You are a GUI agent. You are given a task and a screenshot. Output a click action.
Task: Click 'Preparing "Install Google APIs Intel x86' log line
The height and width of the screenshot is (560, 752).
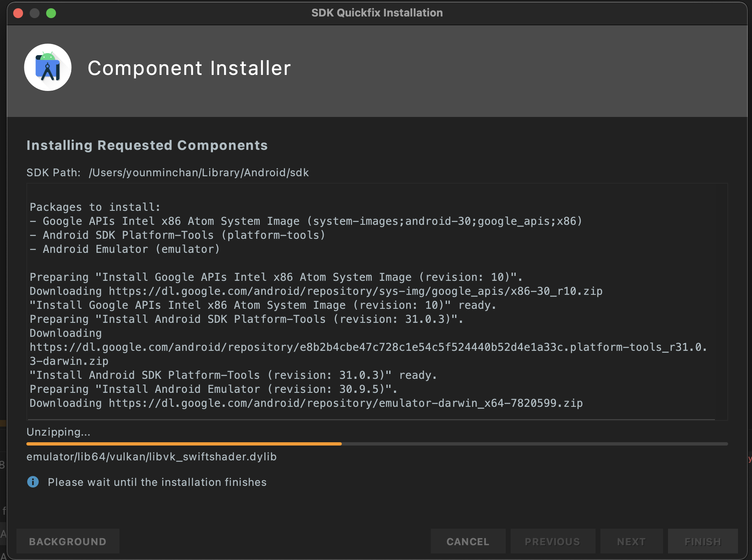point(276,277)
